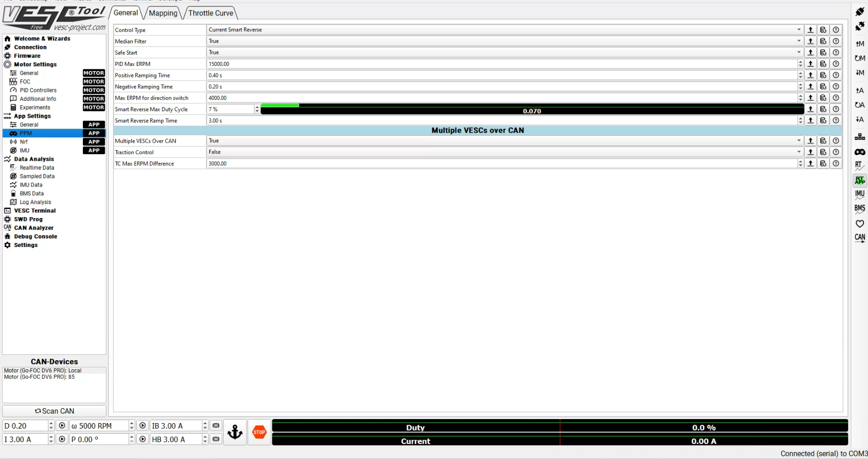Click the gamepad icon in right toolbar
868x459 pixels.
pyautogui.click(x=860, y=152)
